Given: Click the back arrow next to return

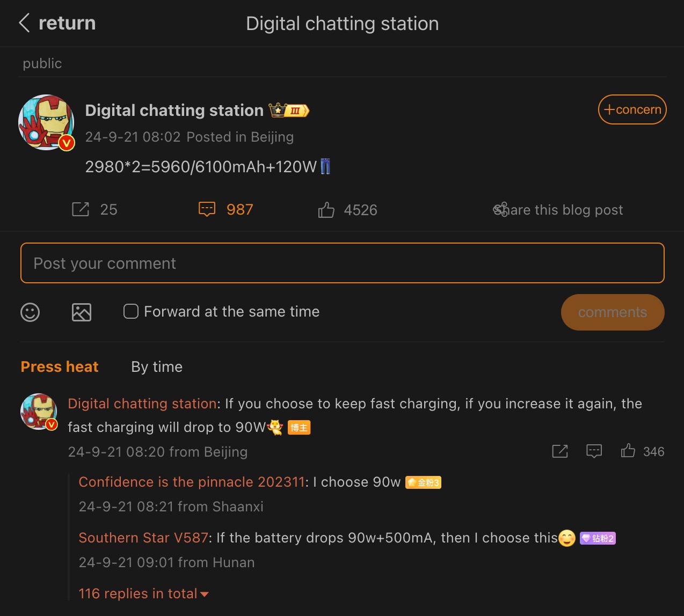Looking at the screenshot, I should (x=24, y=23).
